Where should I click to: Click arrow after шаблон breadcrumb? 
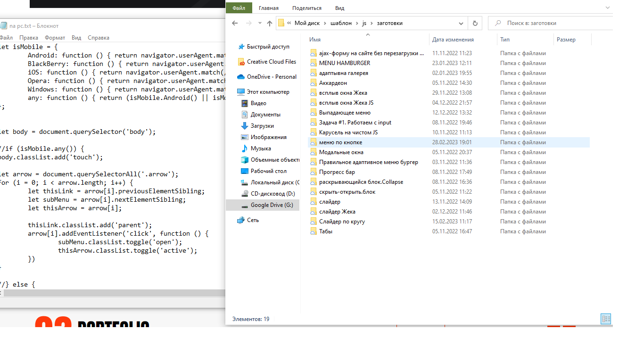click(357, 23)
